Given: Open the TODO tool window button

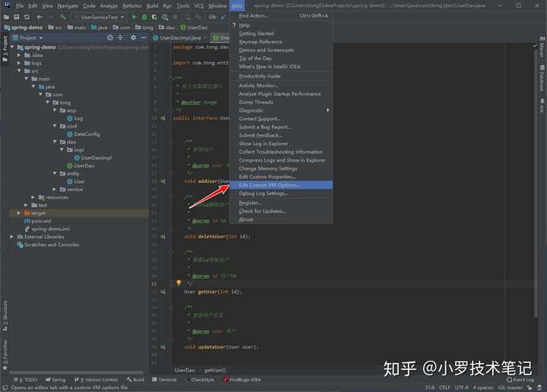Looking at the screenshot, I should [x=26, y=380].
